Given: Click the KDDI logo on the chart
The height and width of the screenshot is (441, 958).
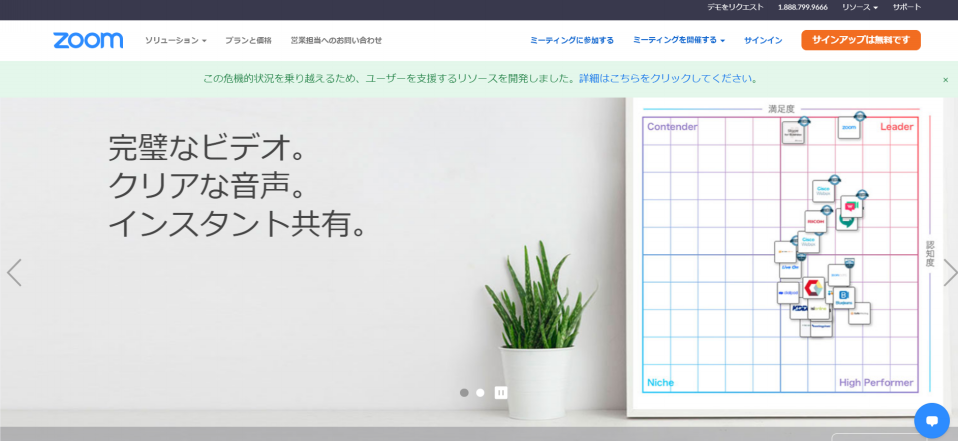Looking at the screenshot, I should click(x=799, y=310).
